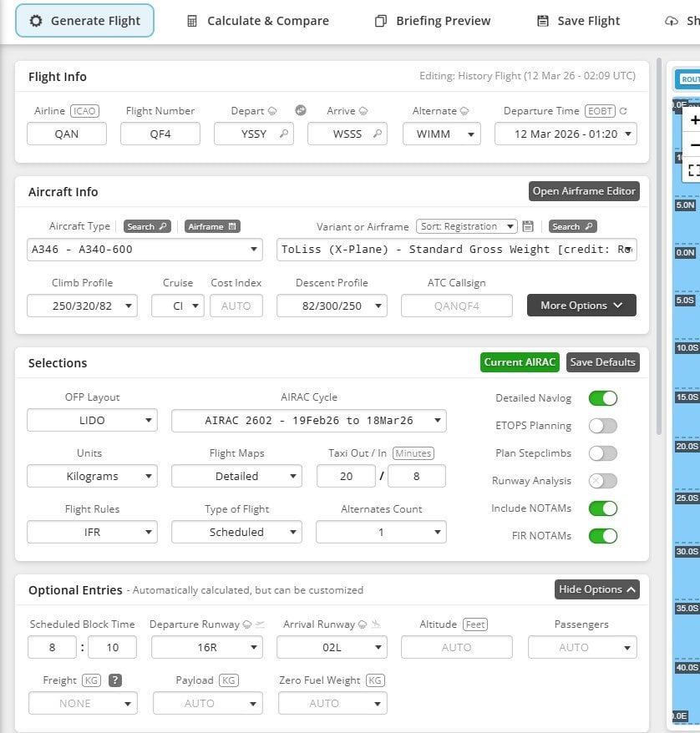Open the OFP Layout LIDO dropdown
The width and height of the screenshot is (700, 733).
[92, 420]
